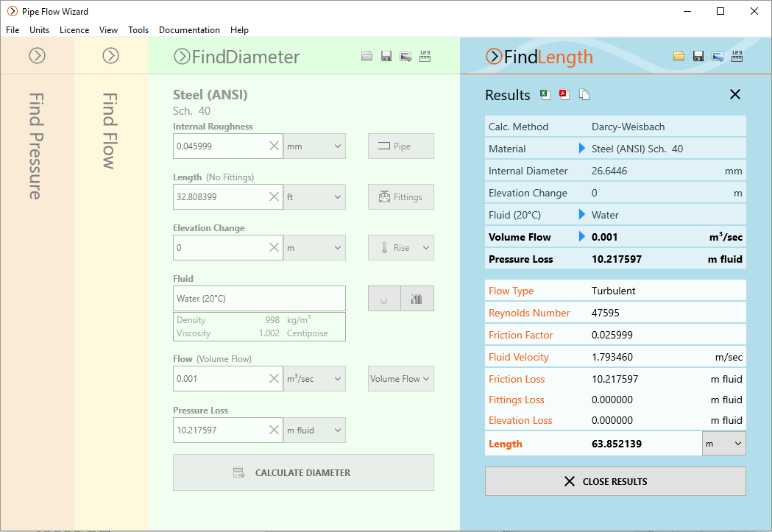Screen dimensions: 772x532
Task: Copy results to clipboard icon
Action: coord(584,94)
